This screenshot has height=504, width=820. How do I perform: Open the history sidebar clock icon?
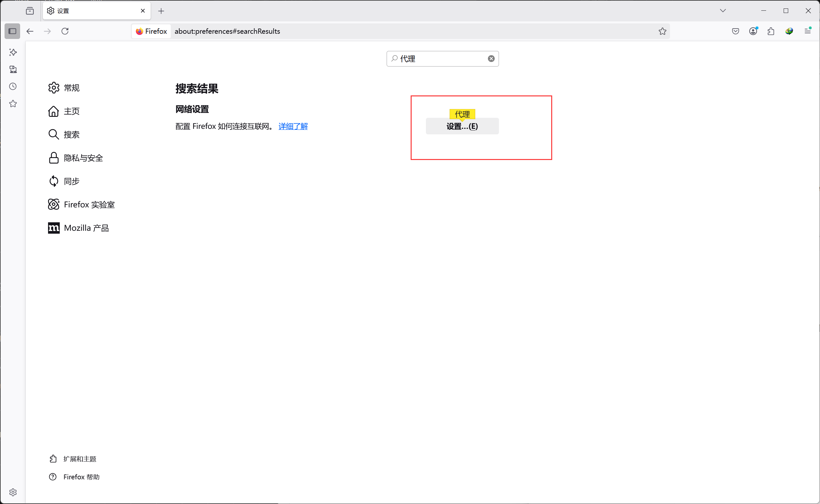point(13,86)
